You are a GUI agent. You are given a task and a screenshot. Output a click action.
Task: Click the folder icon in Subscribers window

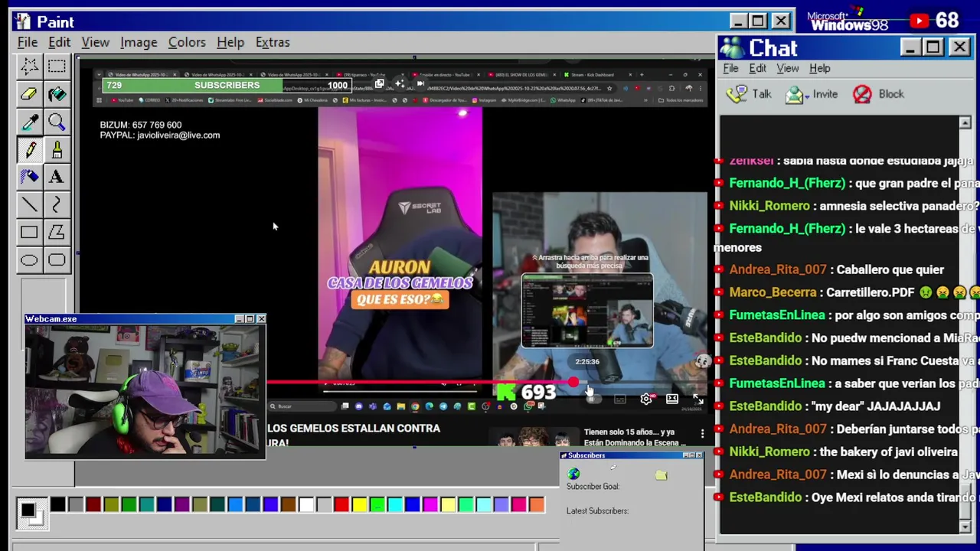click(x=661, y=475)
